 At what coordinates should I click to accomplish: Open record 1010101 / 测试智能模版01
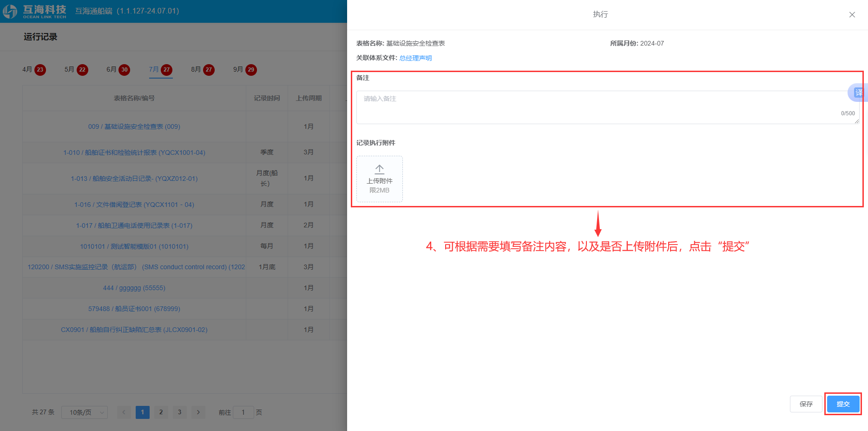point(134,246)
